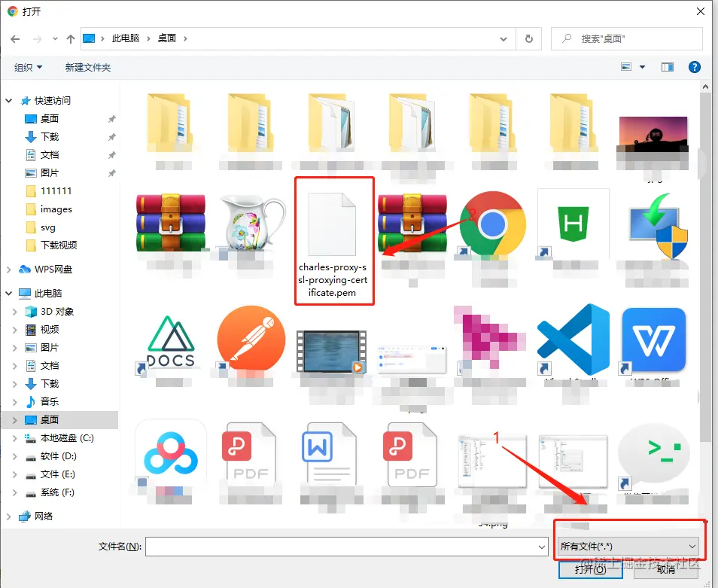Open the 111111 folder in sidebar
Viewport: 718px width, 588px height.
[x=56, y=191]
